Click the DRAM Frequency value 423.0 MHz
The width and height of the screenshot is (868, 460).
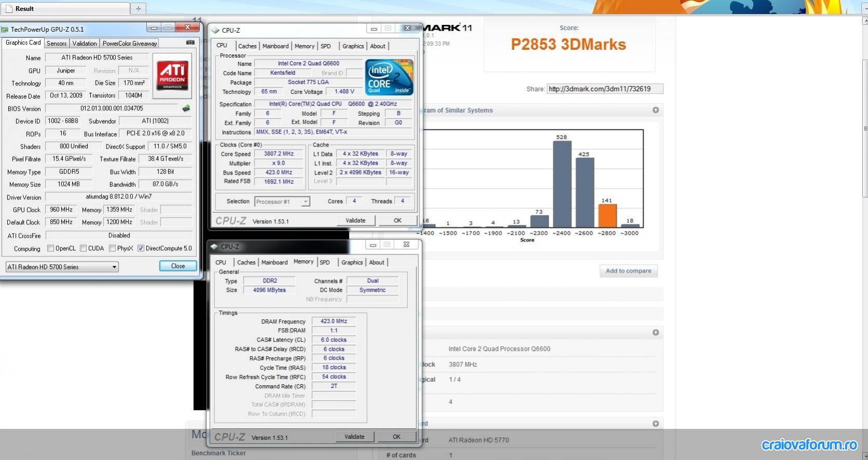(x=334, y=321)
